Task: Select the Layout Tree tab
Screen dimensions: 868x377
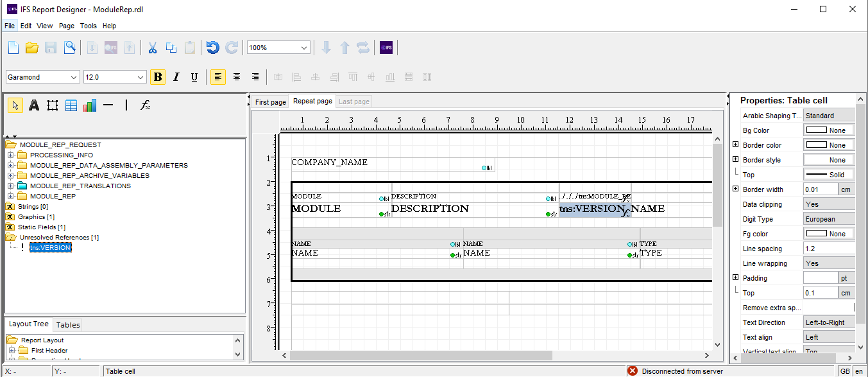Action: [x=29, y=324]
